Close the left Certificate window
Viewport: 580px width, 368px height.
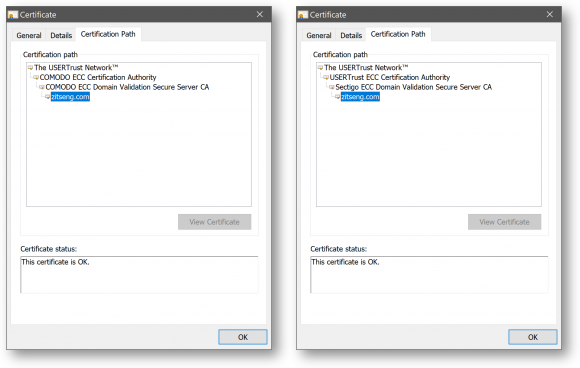tap(260, 14)
